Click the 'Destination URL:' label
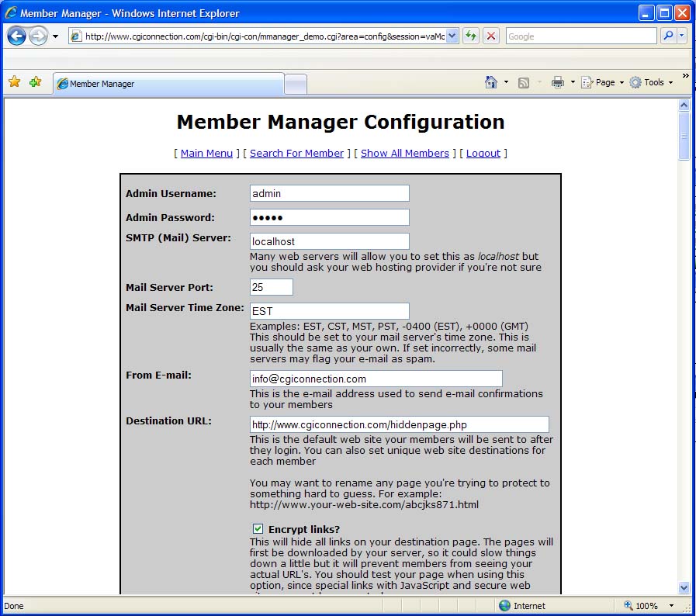This screenshot has height=616, width=696. click(168, 420)
